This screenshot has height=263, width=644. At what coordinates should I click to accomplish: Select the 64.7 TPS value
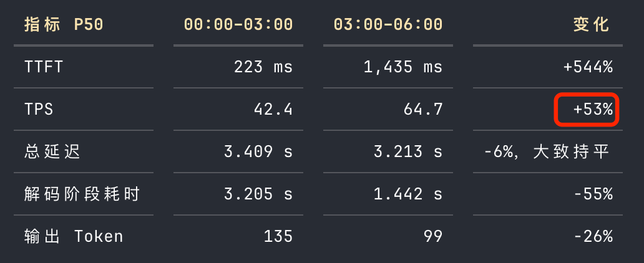[x=423, y=109]
